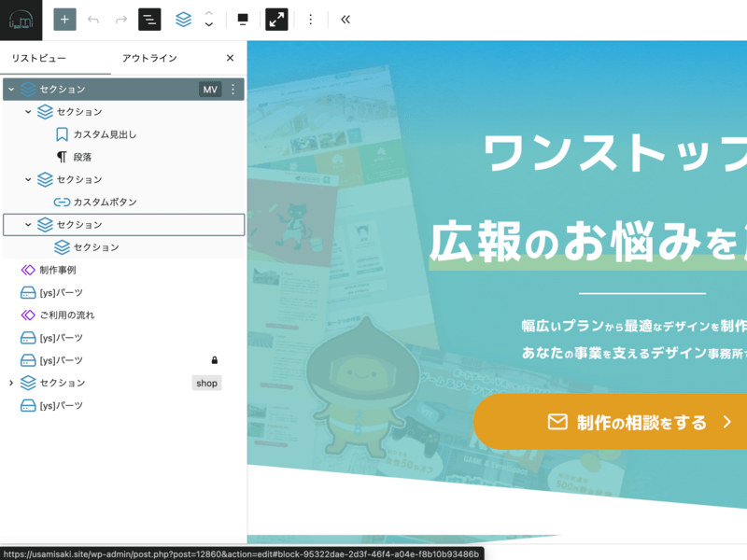Viewport: 747px width, 560px height.
Task: Click the undo arrow in toolbar
Action: tap(92, 20)
